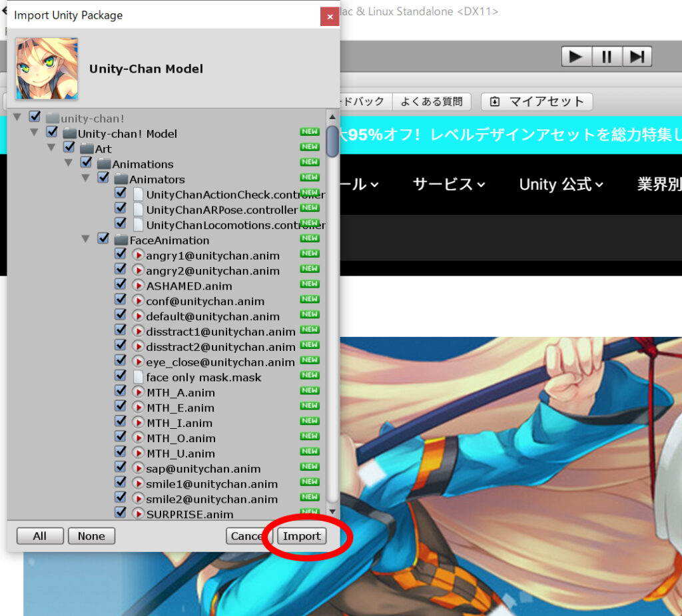The height and width of the screenshot is (616, 682).
Task: Click the face only mask.mask file icon
Action: tap(138, 377)
